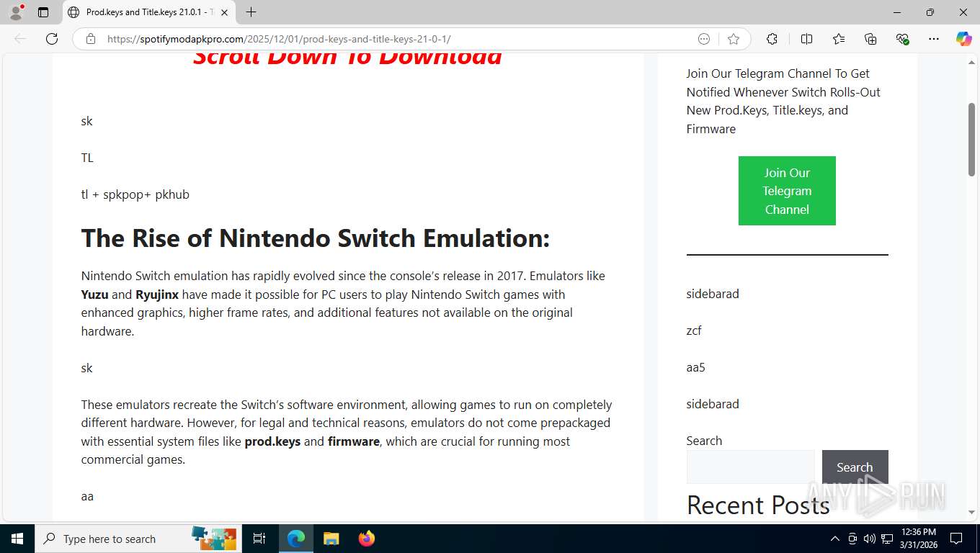
Task: Open network status tray icon
Action: click(x=887, y=539)
